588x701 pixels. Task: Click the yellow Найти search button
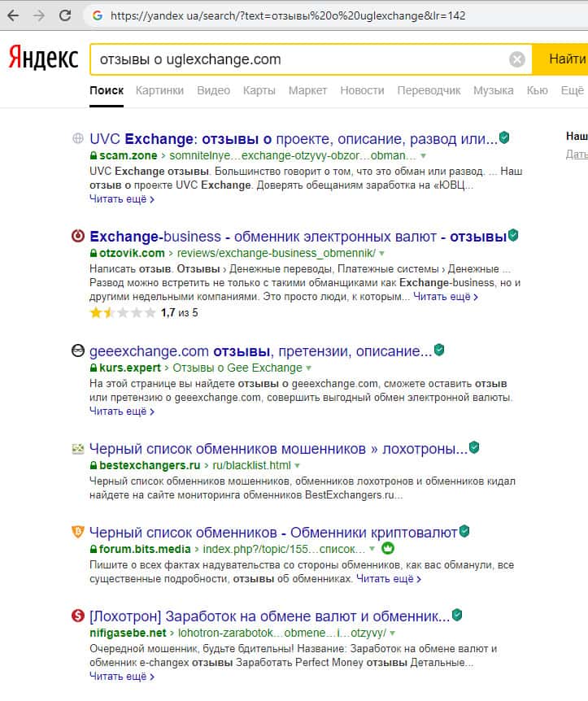pyautogui.click(x=560, y=59)
